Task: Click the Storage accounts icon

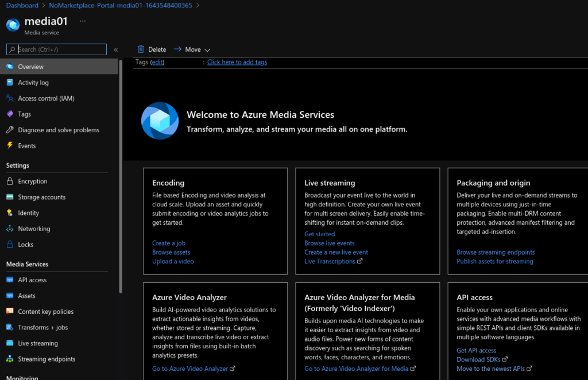Action: click(x=10, y=197)
